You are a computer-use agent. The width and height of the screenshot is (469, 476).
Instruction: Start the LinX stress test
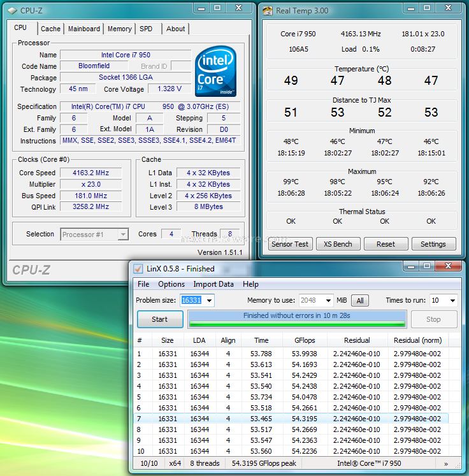(x=160, y=319)
